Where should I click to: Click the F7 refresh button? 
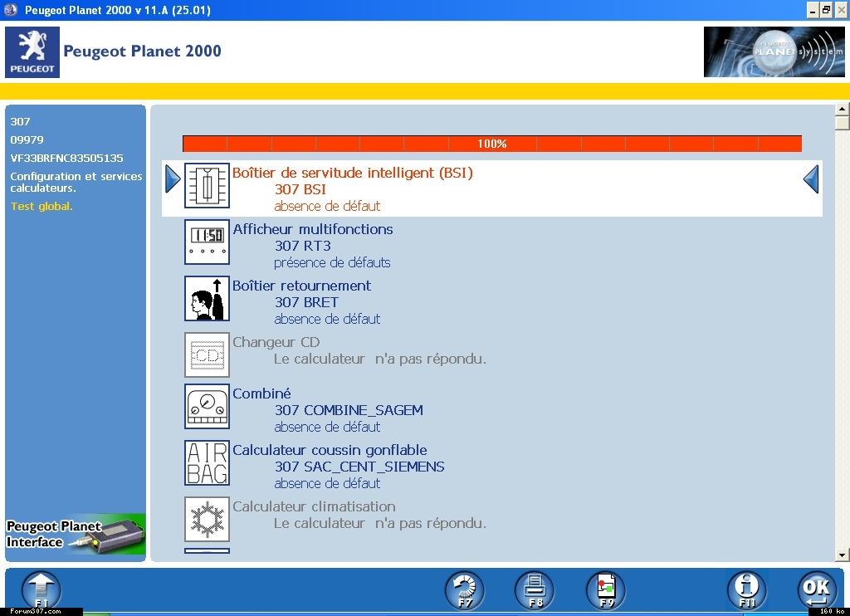(465, 590)
